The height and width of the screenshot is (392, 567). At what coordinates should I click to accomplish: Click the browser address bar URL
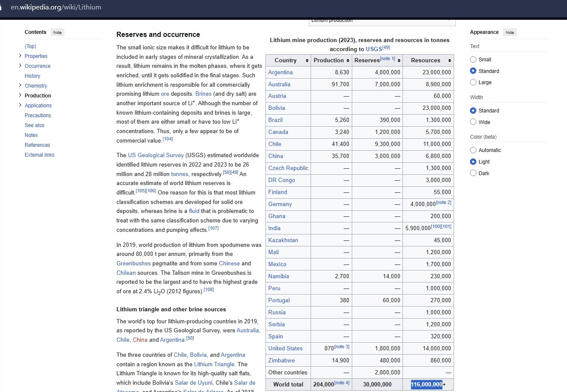pos(56,7)
